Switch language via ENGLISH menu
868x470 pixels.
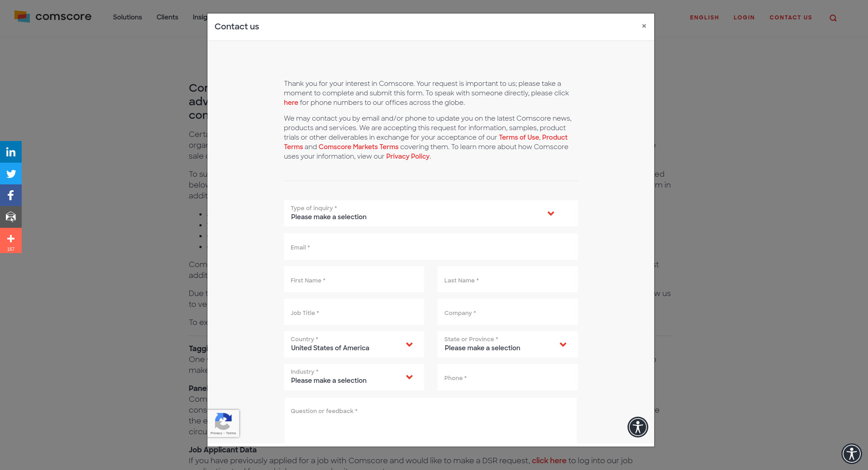point(704,18)
